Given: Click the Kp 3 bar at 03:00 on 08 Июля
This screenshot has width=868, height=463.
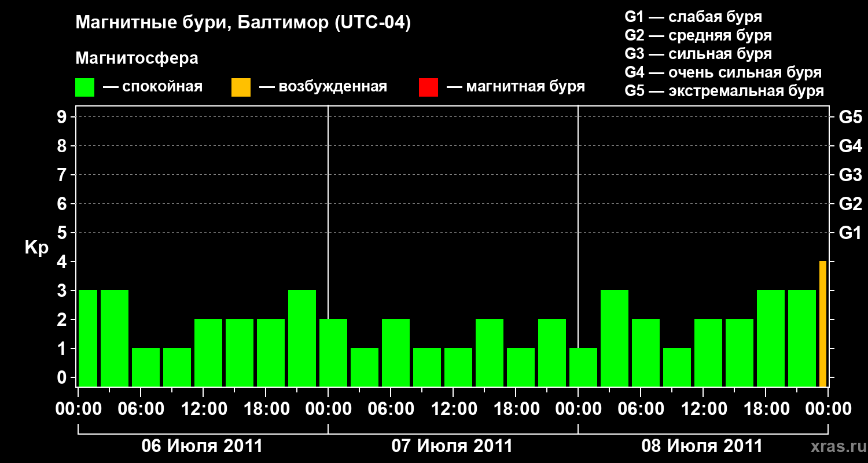Looking at the screenshot, I should [615, 338].
